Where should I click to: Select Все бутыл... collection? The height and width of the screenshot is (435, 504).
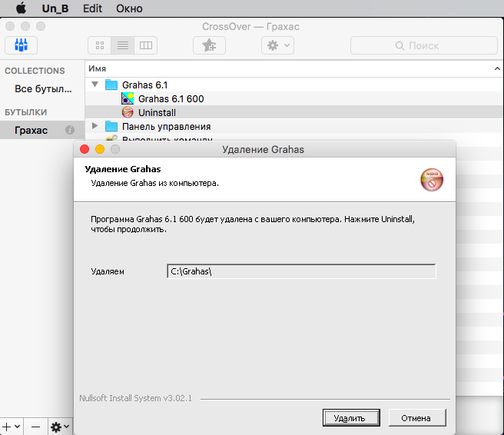point(43,88)
